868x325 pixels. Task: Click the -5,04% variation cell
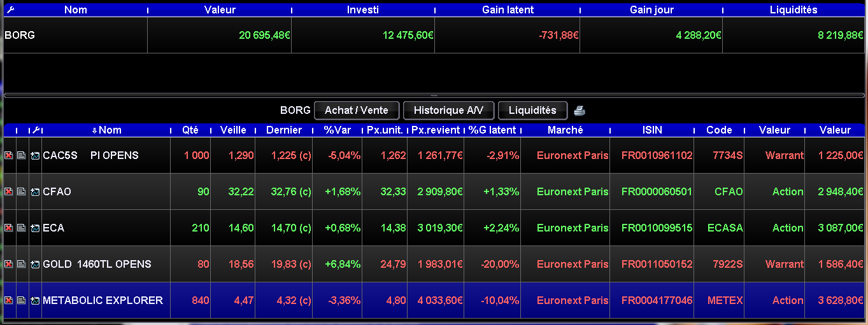338,156
